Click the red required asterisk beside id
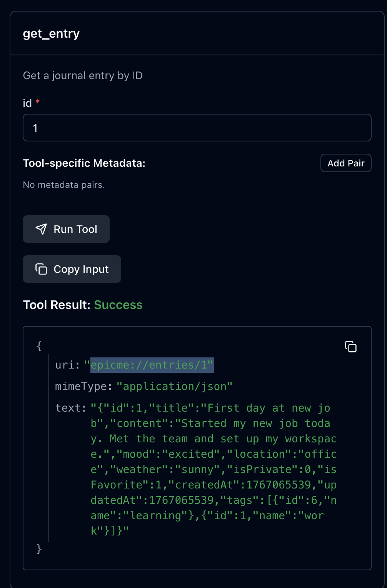387x588 pixels. [38, 102]
